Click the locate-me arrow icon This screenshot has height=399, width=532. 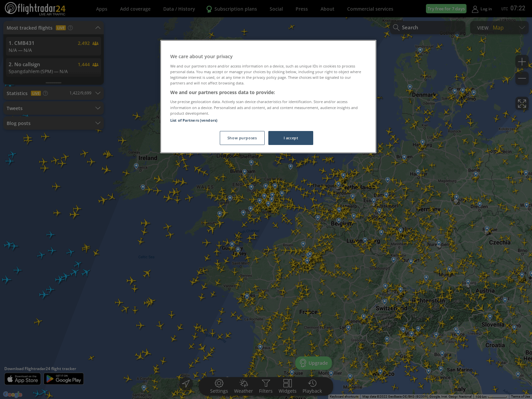point(186,384)
